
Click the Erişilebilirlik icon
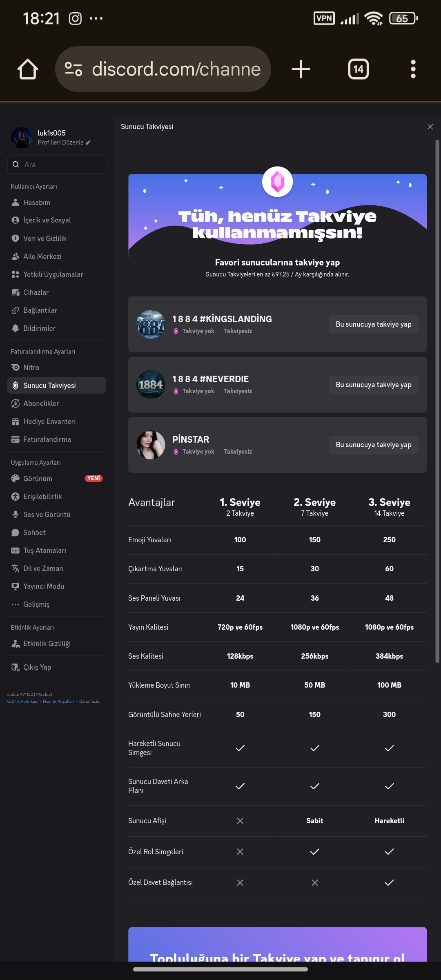pyautogui.click(x=15, y=497)
